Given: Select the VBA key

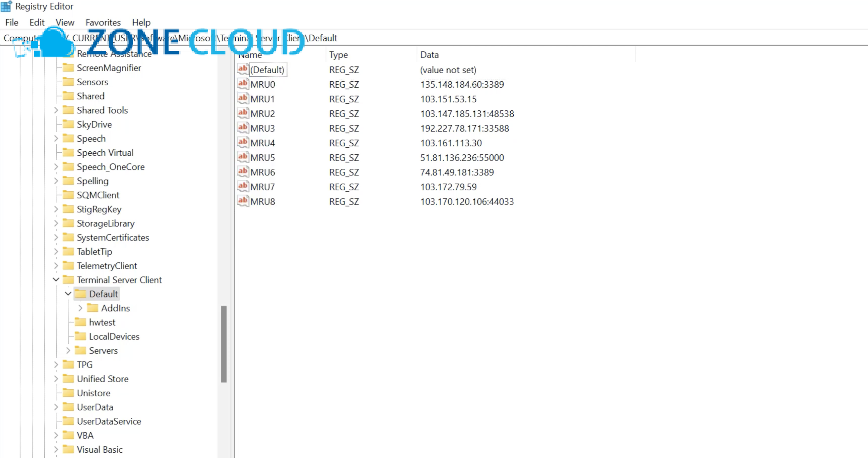Looking at the screenshot, I should pos(85,435).
